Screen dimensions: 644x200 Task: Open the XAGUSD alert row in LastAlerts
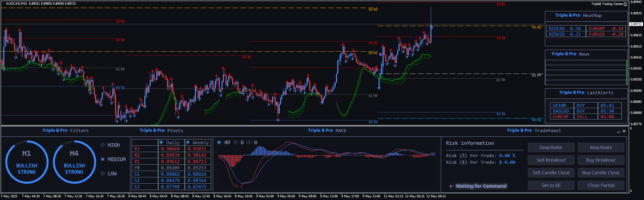click(x=561, y=111)
